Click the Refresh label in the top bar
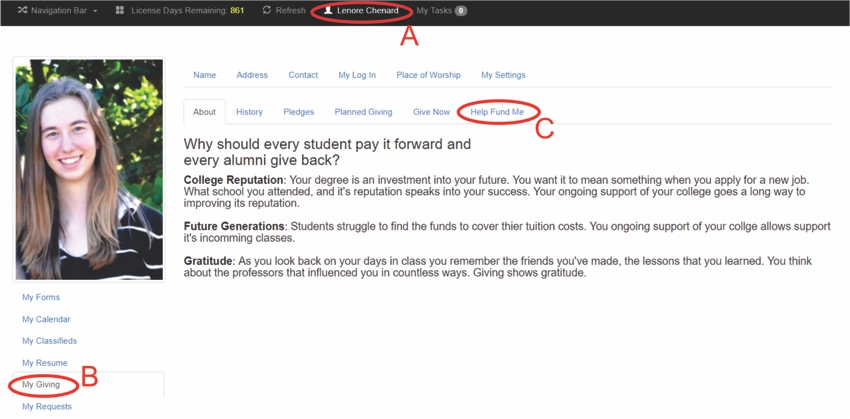Image resolution: width=850 pixels, height=419 pixels. point(291,10)
